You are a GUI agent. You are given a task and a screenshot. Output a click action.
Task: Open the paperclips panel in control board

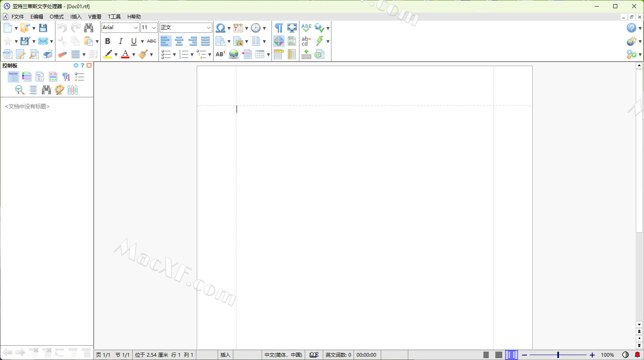point(73,90)
